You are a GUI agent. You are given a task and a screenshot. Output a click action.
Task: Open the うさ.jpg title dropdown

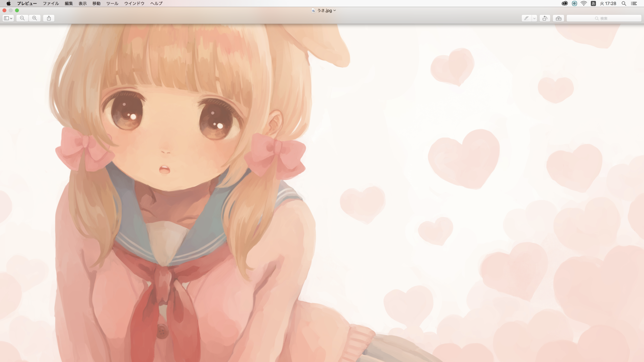coord(325,11)
